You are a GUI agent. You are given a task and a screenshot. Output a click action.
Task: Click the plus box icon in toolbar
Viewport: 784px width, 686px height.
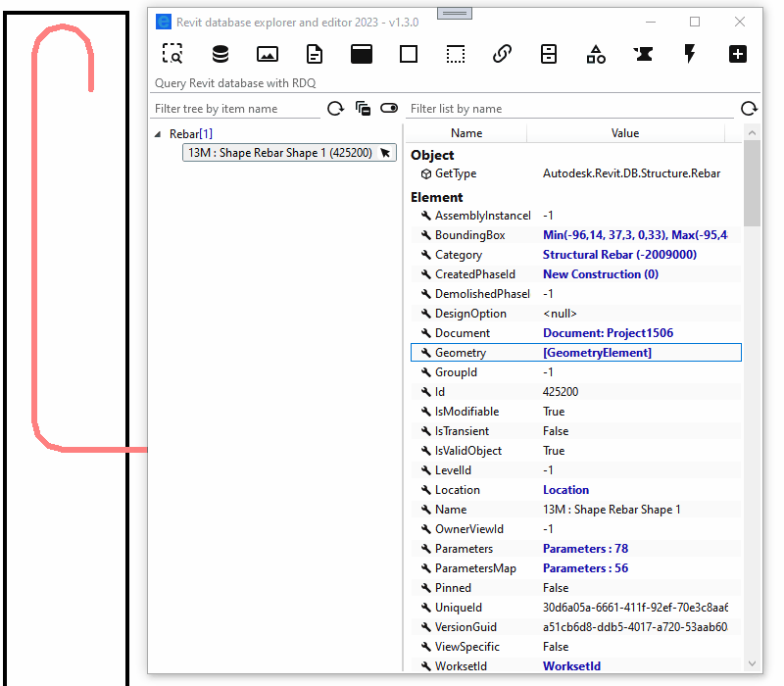pyautogui.click(x=738, y=54)
